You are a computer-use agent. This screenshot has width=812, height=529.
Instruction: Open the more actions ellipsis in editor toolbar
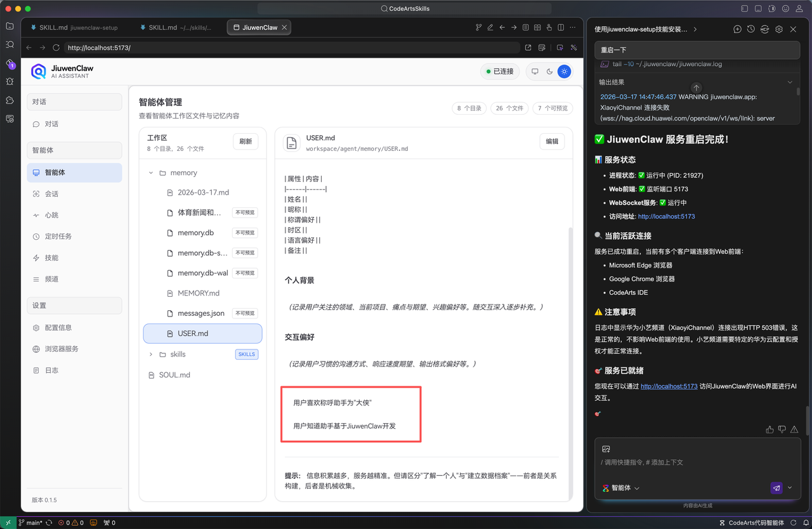pyautogui.click(x=573, y=27)
